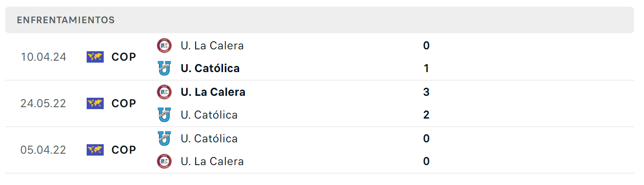Open the COP competition label for 10.04.24
Viewport: 644px width, 185px height.
tap(124, 57)
